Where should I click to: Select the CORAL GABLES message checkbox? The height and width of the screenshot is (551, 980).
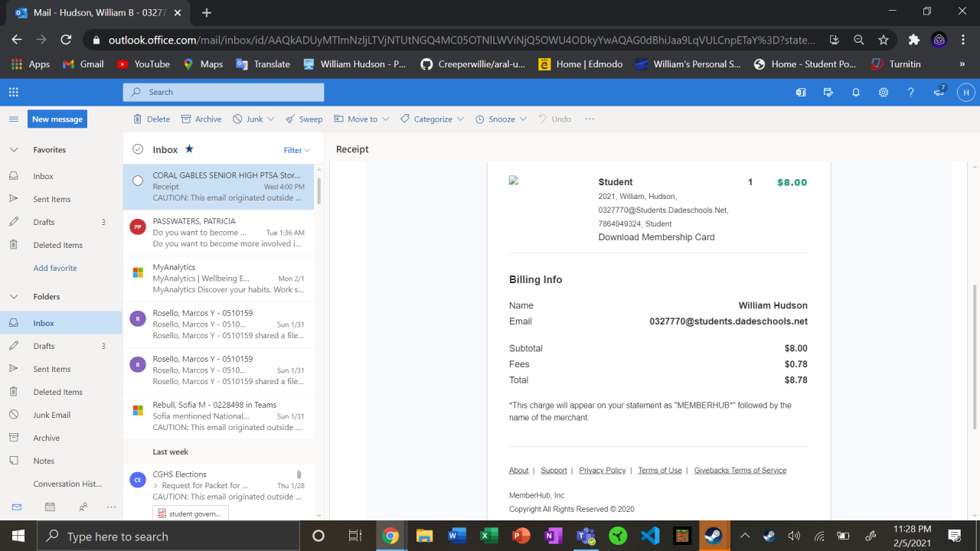[x=138, y=181]
